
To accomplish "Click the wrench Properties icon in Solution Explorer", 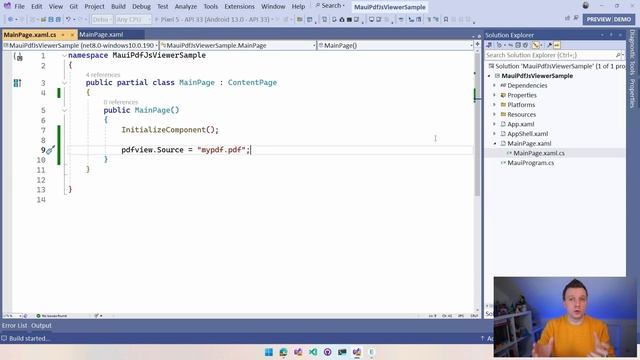I will pyautogui.click(x=549, y=45).
